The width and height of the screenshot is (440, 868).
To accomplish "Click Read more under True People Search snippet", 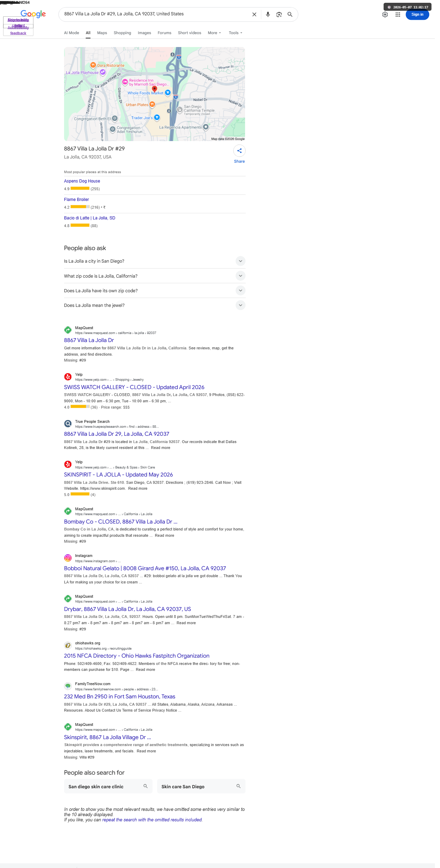I will pyautogui.click(x=160, y=448).
